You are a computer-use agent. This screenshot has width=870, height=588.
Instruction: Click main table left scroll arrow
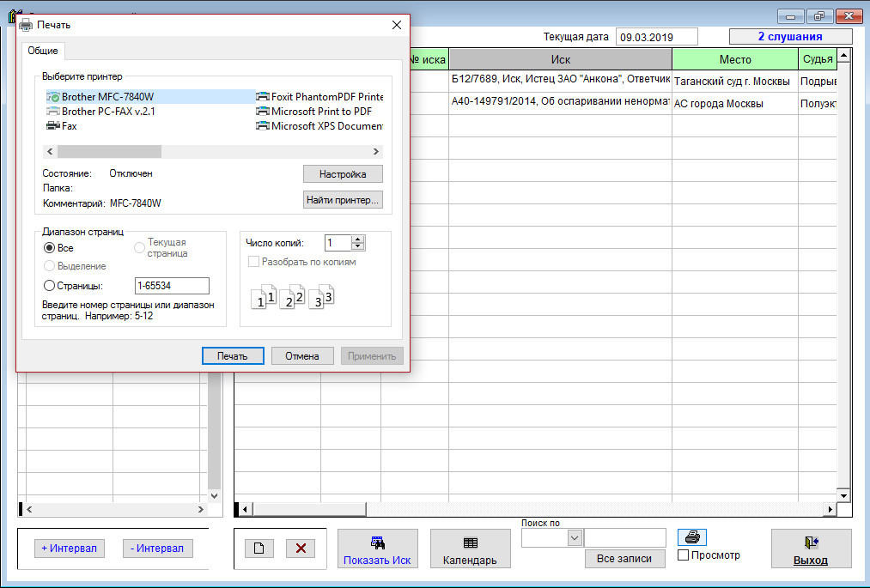click(x=246, y=509)
